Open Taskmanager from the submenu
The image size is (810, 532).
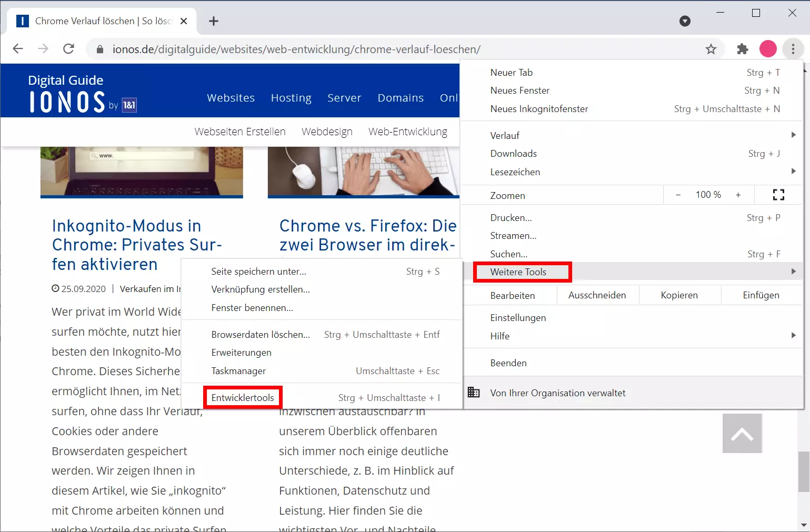click(322, 371)
